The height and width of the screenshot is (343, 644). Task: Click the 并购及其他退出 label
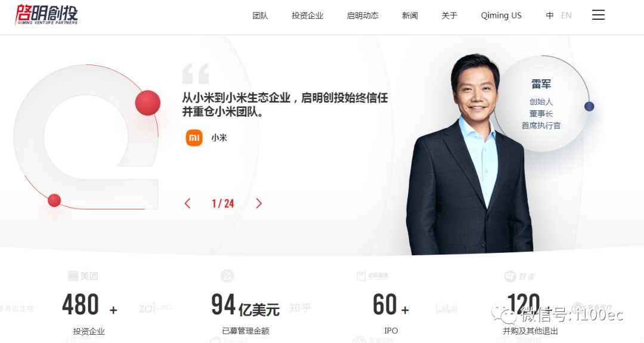(530, 330)
